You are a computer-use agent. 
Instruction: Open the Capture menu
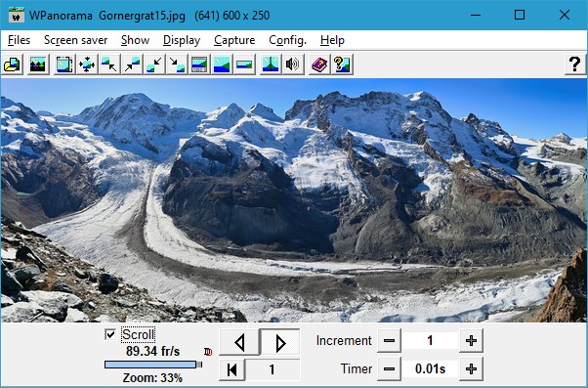(234, 40)
